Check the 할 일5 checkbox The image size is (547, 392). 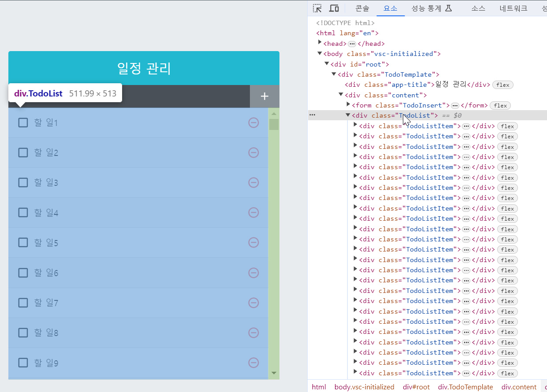[x=23, y=243]
